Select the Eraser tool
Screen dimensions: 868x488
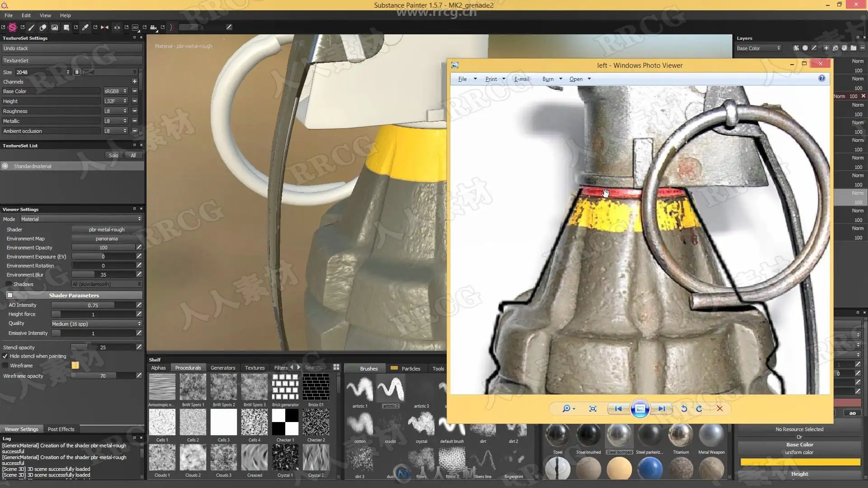43,27
